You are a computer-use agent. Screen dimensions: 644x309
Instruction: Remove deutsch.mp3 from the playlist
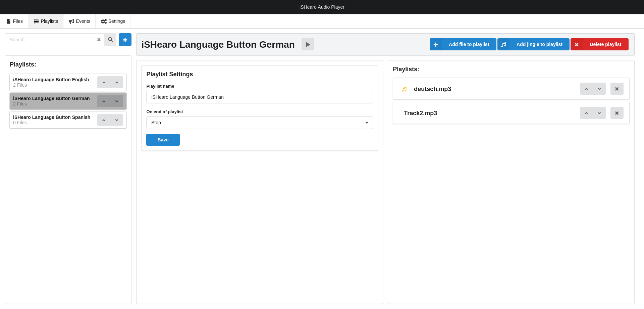616,89
